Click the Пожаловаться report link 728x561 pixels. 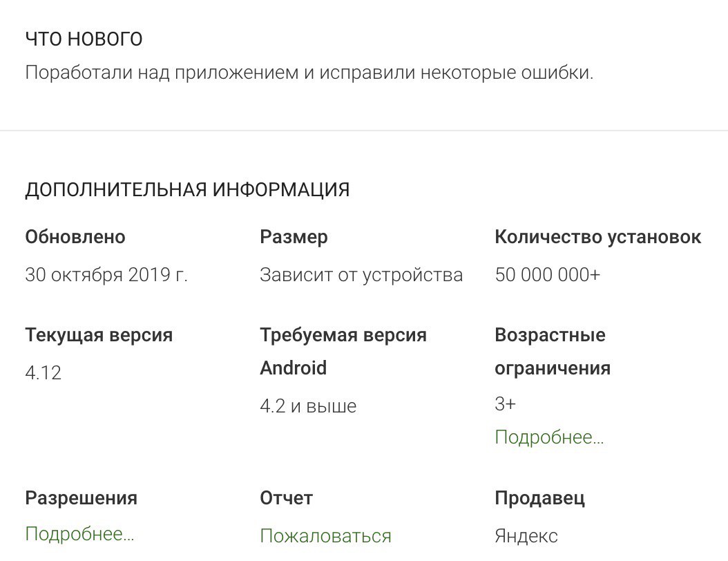tap(325, 536)
